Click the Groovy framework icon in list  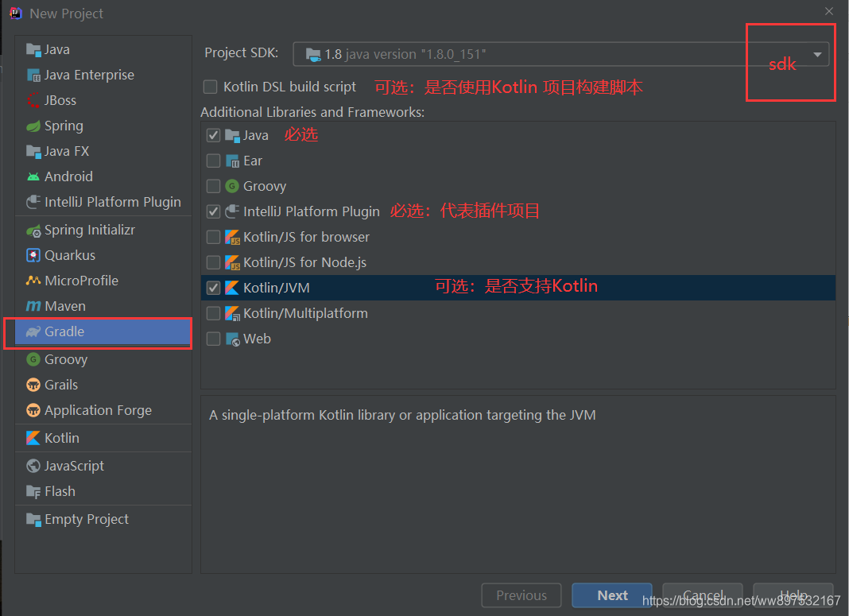232,186
